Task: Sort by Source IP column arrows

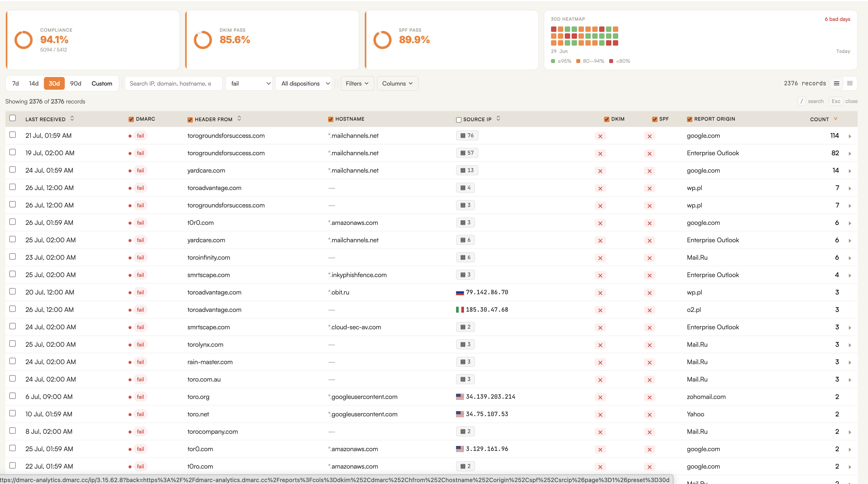Action: click(x=498, y=119)
